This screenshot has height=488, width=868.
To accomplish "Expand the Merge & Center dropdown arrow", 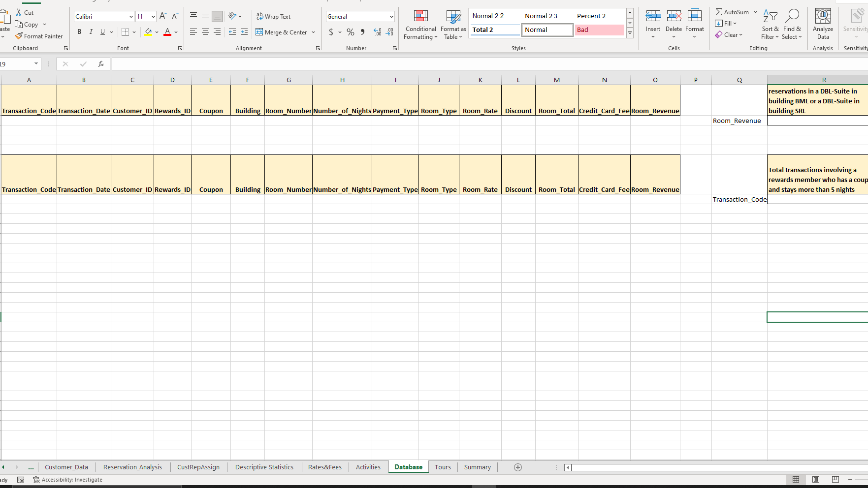I will click(x=313, y=32).
